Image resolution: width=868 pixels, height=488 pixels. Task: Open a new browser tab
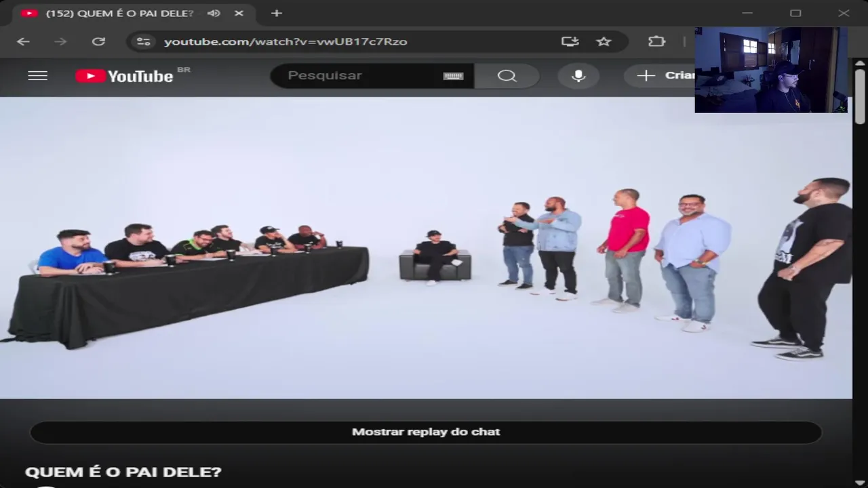pos(276,13)
